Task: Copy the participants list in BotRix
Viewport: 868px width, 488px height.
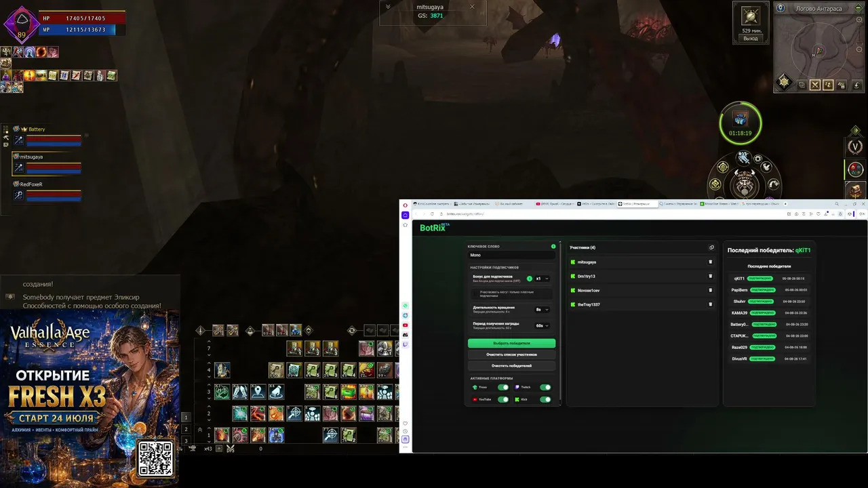Action: 711,247
